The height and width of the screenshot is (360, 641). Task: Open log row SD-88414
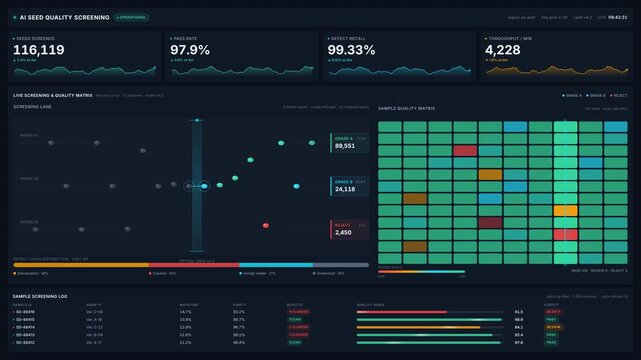click(320, 327)
